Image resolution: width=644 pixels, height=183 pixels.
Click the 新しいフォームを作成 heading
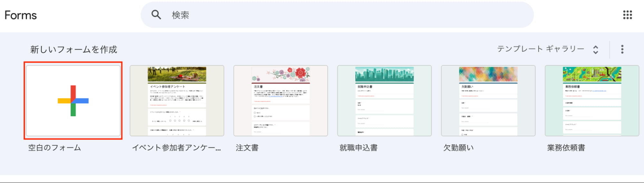point(74,49)
